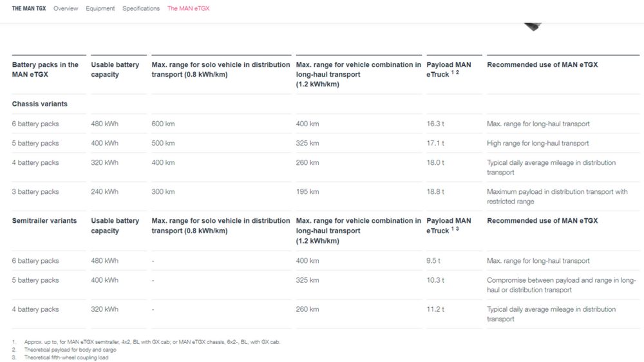
Task: Click the 18.8 t payload cell
Action: coord(435,192)
